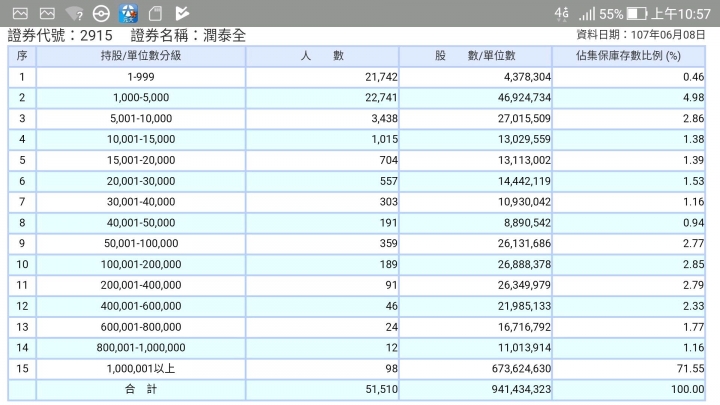
Task: Tap the 55% battery percentage
Action: coord(611,14)
